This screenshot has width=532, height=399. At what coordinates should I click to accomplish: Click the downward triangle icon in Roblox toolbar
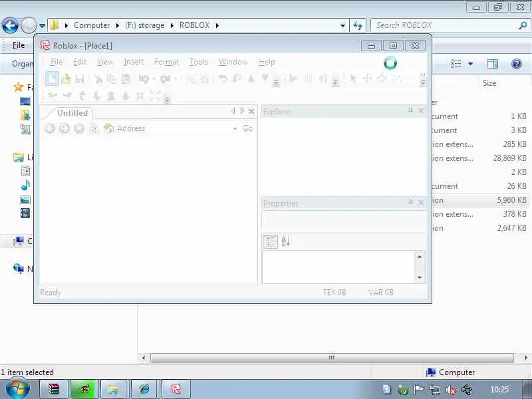265,78
